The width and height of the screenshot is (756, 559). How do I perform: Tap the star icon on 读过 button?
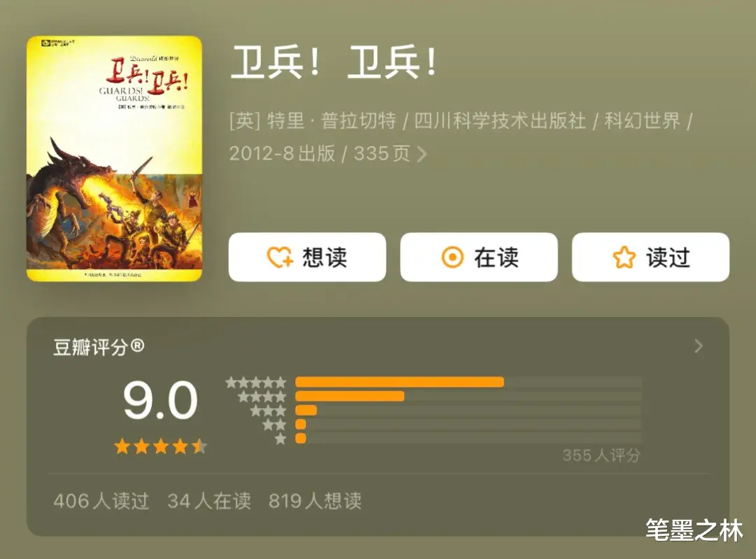pyautogui.click(x=624, y=257)
